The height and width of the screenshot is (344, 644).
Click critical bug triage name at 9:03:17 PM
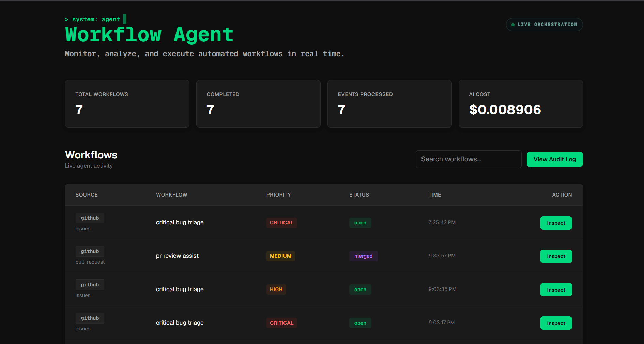pyautogui.click(x=180, y=323)
